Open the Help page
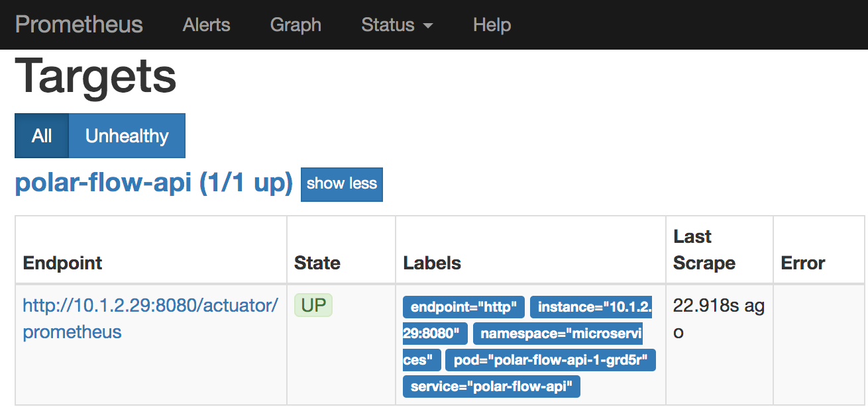Screen dimensions: 868x407 tap(492, 25)
